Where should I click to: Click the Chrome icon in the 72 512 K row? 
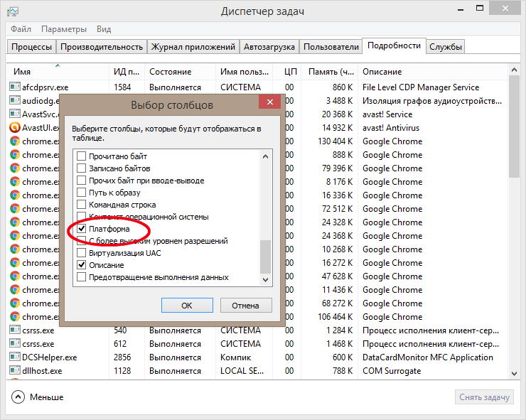tap(15, 208)
